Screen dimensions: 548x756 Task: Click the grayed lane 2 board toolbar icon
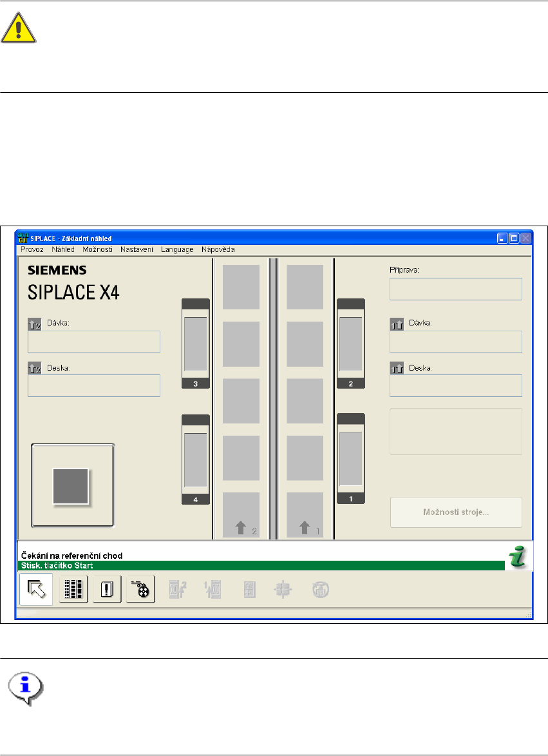coord(177,590)
